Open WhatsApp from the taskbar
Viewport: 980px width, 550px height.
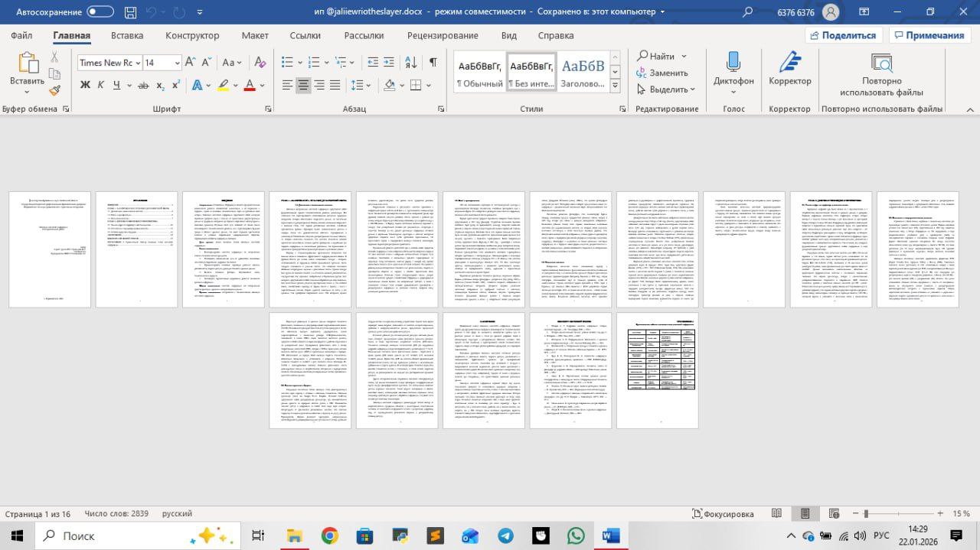576,535
